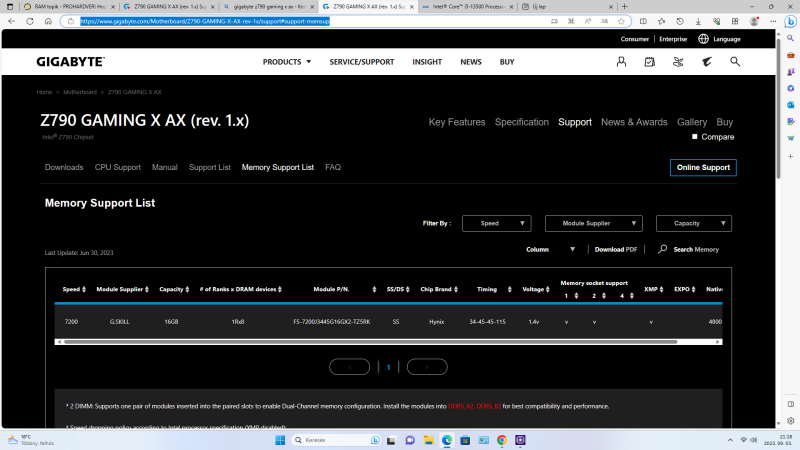Click next page pagination button
This screenshot has height=450, width=800.
(x=427, y=367)
